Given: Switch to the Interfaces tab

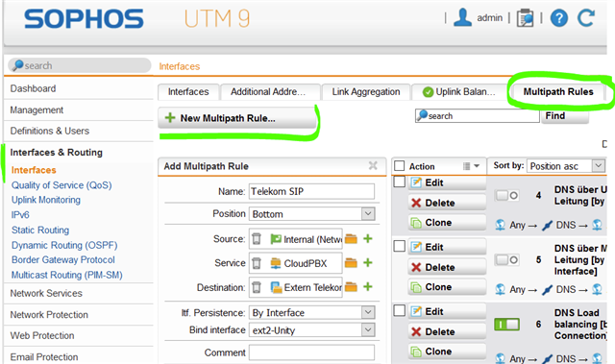Looking at the screenshot, I should [x=188, y=91].
